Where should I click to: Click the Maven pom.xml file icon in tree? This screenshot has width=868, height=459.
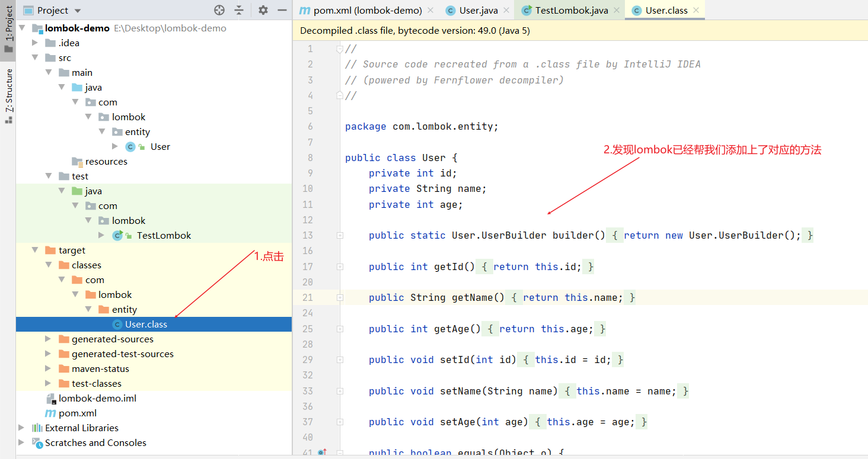[50, 413]
